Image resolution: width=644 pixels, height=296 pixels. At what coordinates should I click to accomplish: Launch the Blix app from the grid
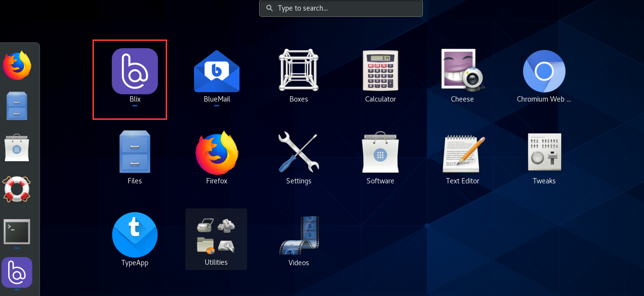pyautogui.click(x=135, y=71)
